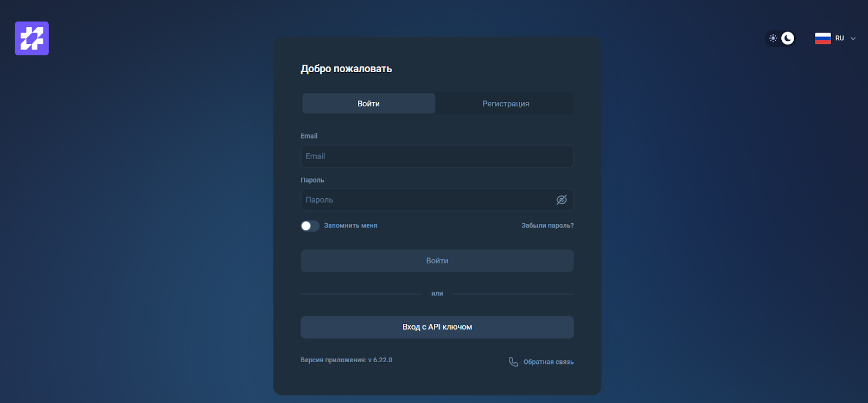
Task: Click the Версия приложения v 6.22.0 text
Action: coord(346,360)
